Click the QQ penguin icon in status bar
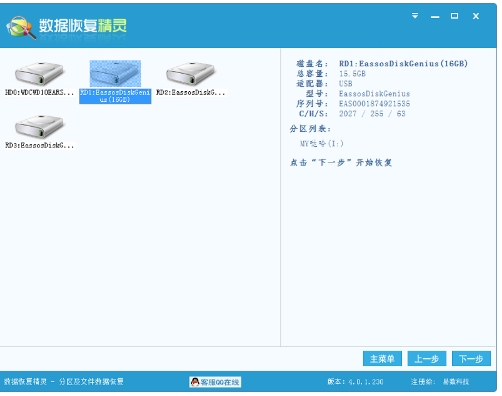The image size is (502, 396). (x=195, y=382)
